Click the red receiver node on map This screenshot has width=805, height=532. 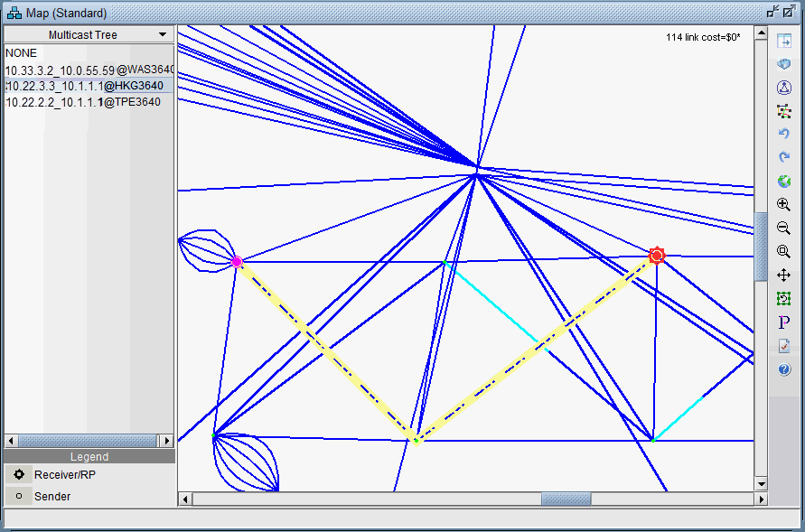pyautogui.click(x=657, y=256)
